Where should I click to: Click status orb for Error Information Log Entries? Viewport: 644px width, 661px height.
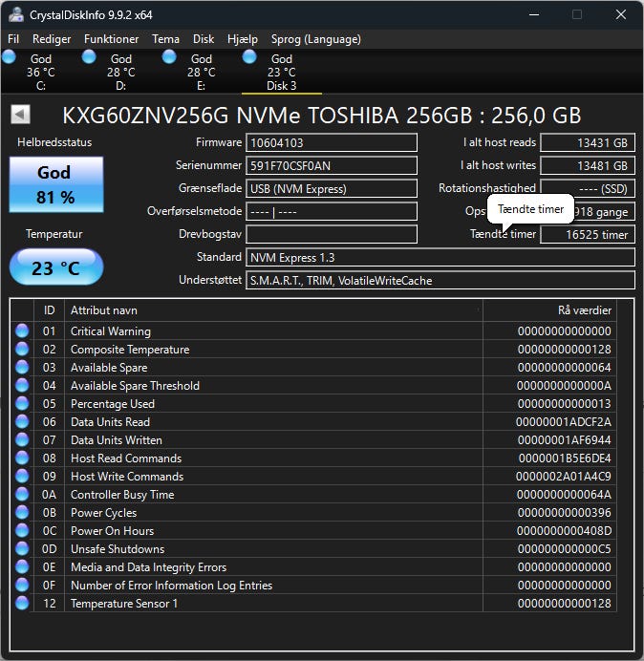pyautogui.click(x=22, y=585)
